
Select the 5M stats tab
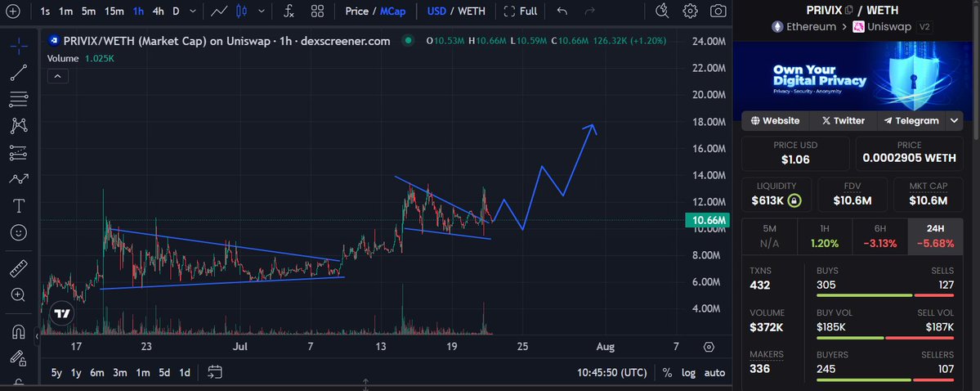[769, 236]
